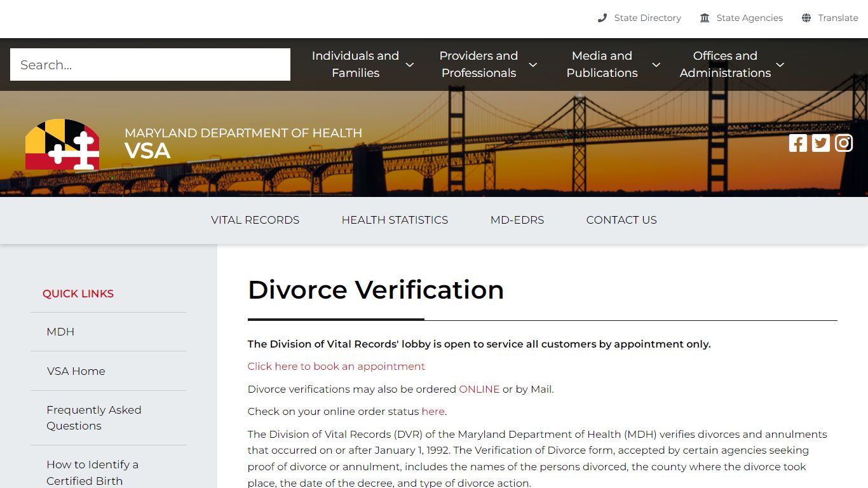This screenshot has width=868, height=488.
Task: Click the State Directory link
Action: point(648,18)
